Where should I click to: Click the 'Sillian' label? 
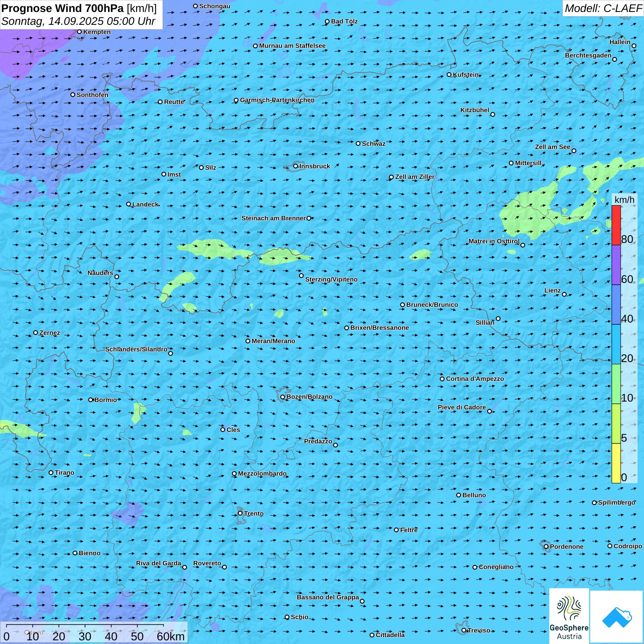click(x=485, y=322)
